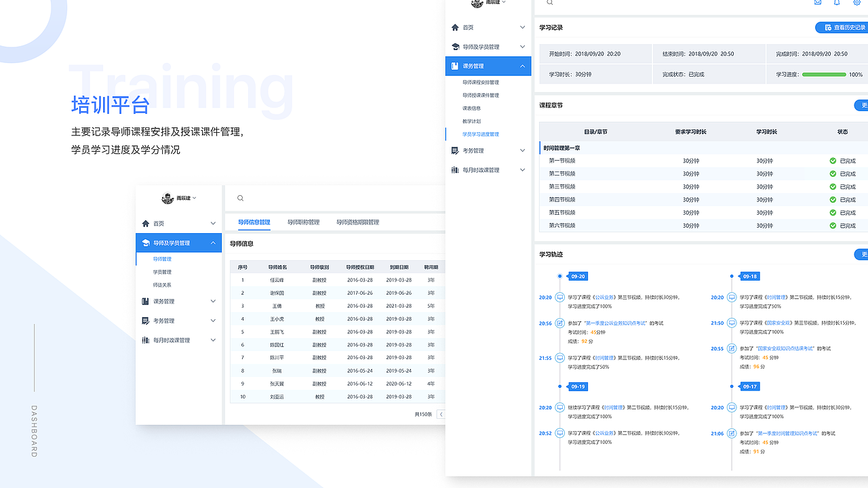Image resolution: width=868 pixels, height=488 pixels.
Task: Click 刘亚运 in the instructor table
Action: (277, 396)
